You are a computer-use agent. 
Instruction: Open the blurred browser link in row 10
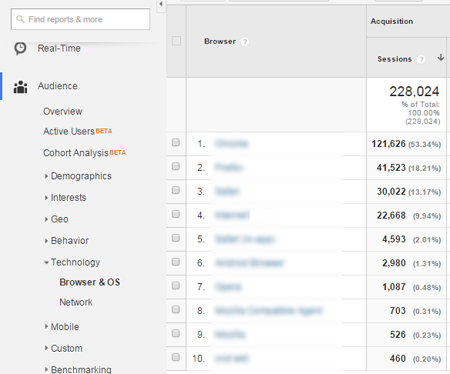click(x=232, y=358)
